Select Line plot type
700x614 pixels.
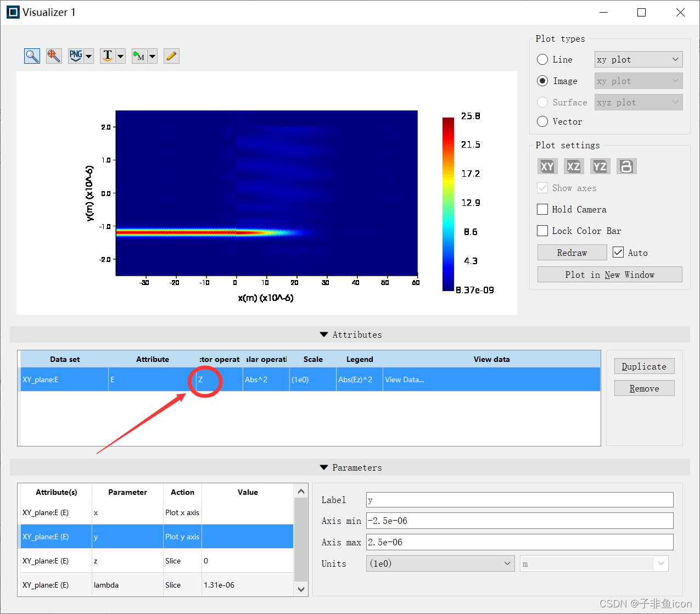tap(542, 59)
